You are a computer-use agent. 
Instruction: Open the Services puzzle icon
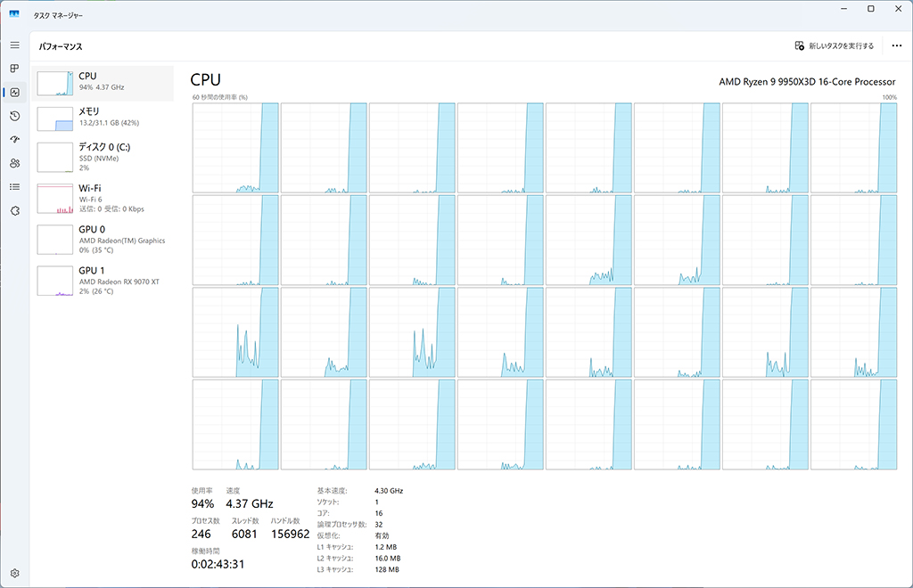(x=14, y=210)
